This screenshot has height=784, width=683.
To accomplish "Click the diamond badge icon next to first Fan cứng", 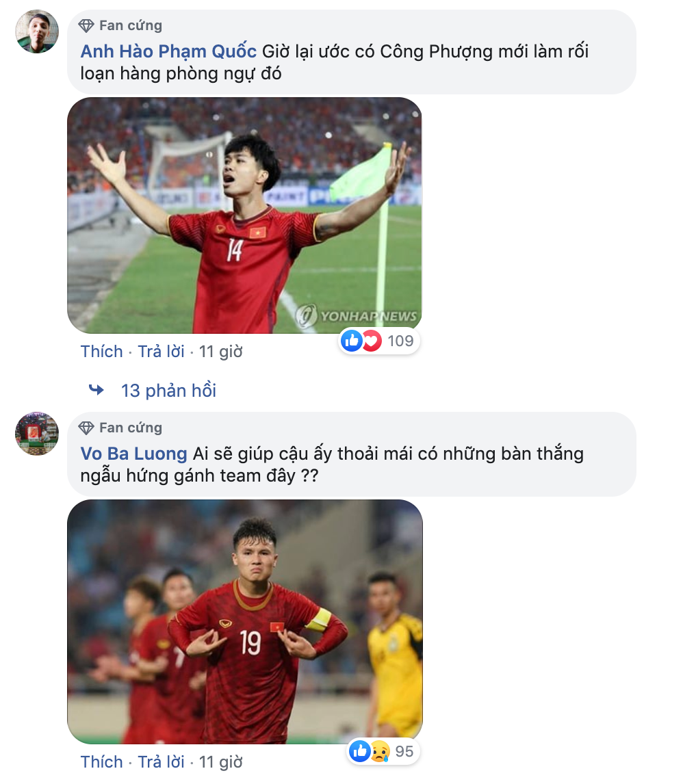I will click(x=87, y=25).
